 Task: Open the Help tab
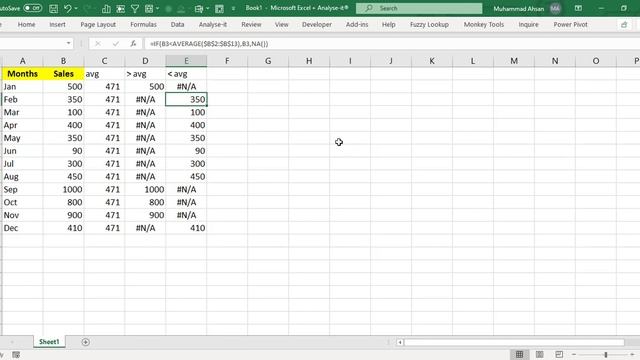pos(389,24)
